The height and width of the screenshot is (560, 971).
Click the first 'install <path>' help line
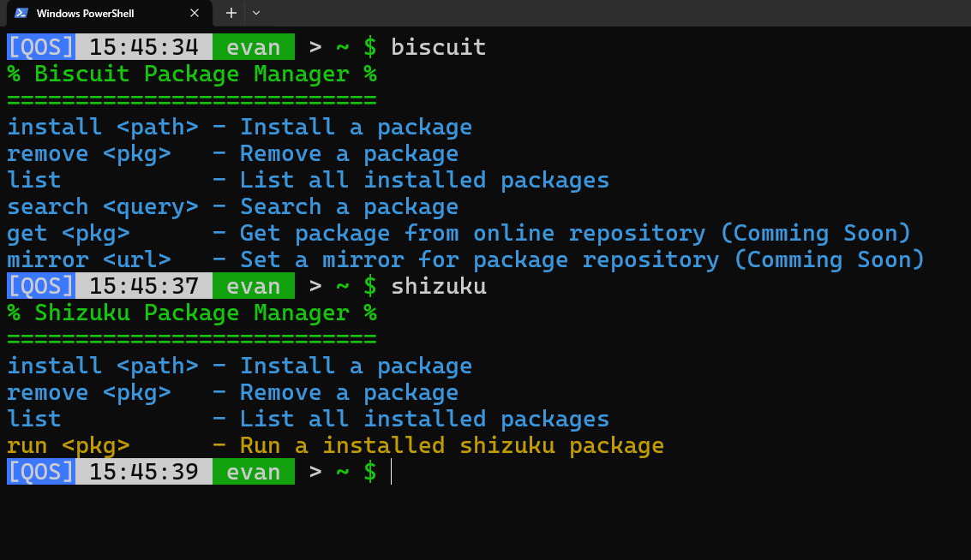click(239, 127)
